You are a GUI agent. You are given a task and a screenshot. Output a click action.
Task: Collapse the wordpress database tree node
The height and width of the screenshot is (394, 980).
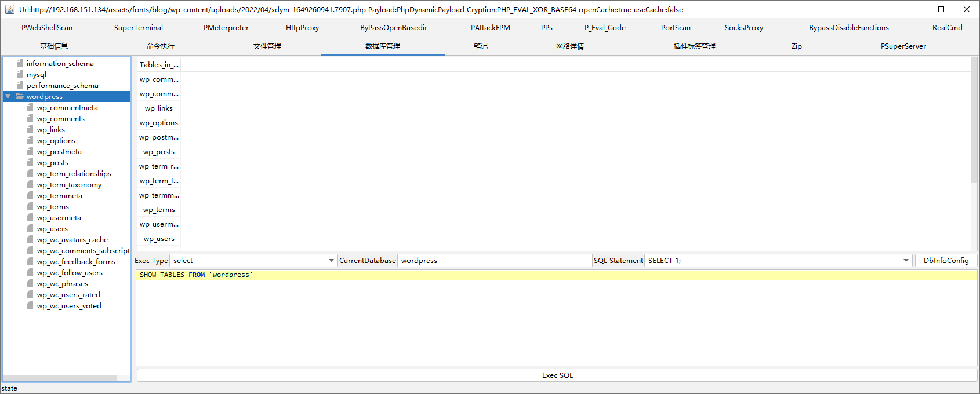[8, 97]
